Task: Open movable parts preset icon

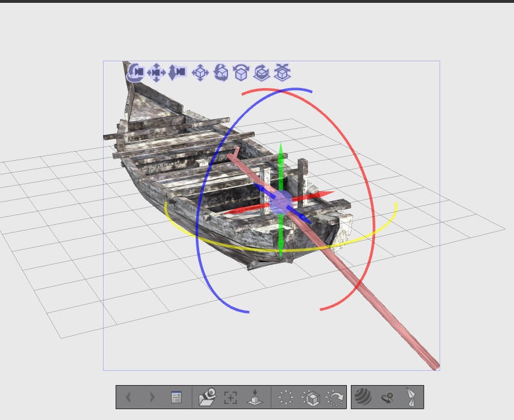Action: 411,397
